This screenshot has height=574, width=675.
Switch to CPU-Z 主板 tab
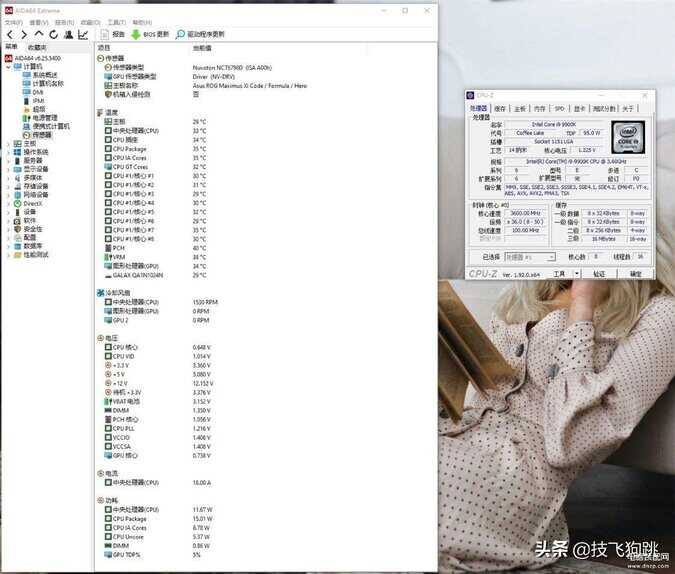point(520,109)
